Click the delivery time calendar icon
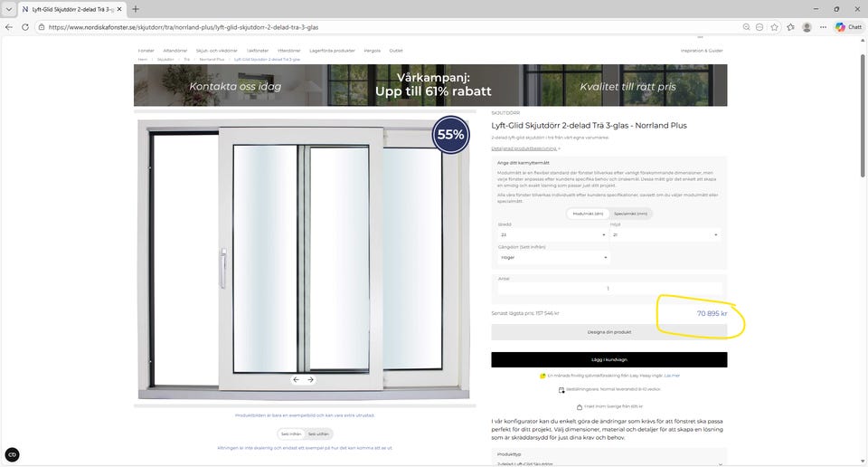The image size is (868, 467). 561,390
